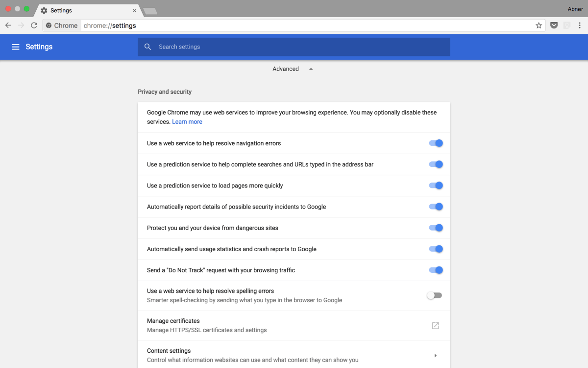
Task: Click "Use a web service to help resolve navigation errors"
Action: click(214, 143)
